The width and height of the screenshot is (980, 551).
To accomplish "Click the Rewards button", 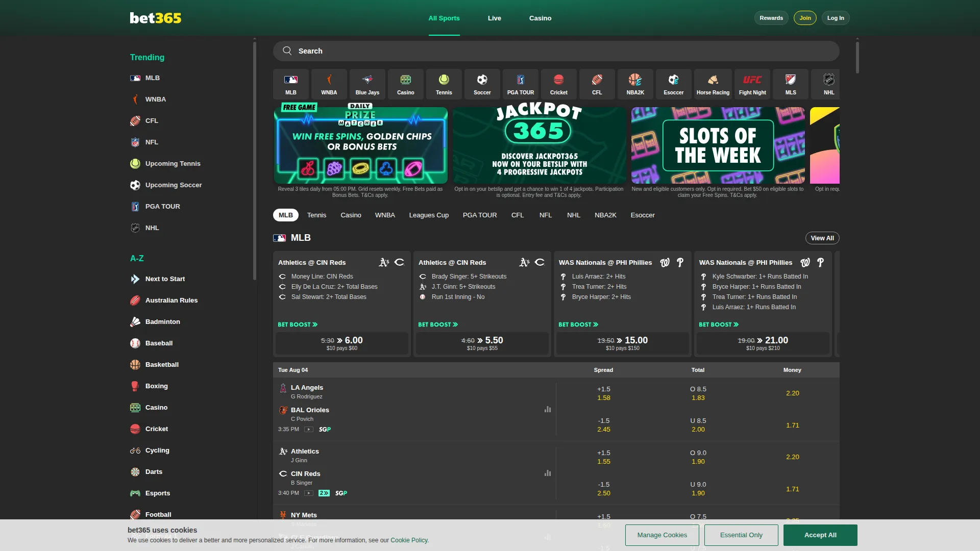I will pos(771,18).
